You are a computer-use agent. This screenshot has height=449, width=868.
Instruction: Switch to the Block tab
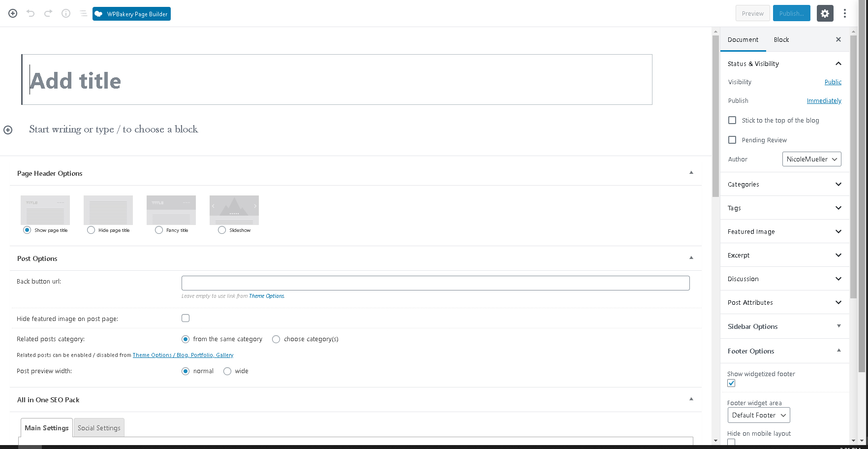781,39
